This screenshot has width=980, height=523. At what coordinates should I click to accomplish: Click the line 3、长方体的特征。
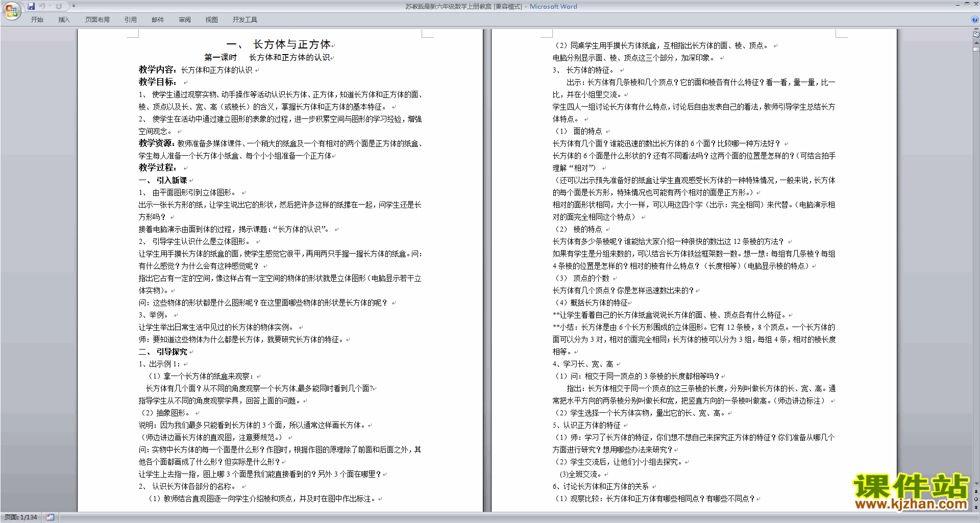[x=584, y=70]
